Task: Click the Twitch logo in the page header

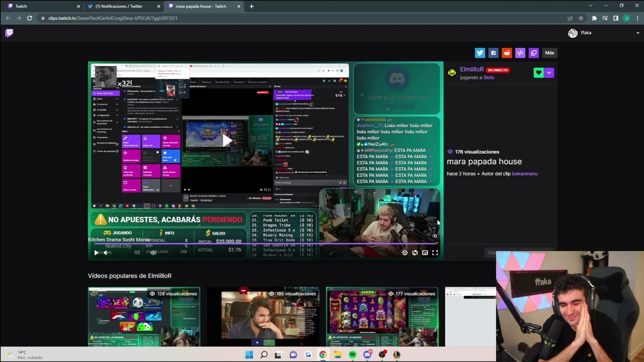Action: coord(9,33)
